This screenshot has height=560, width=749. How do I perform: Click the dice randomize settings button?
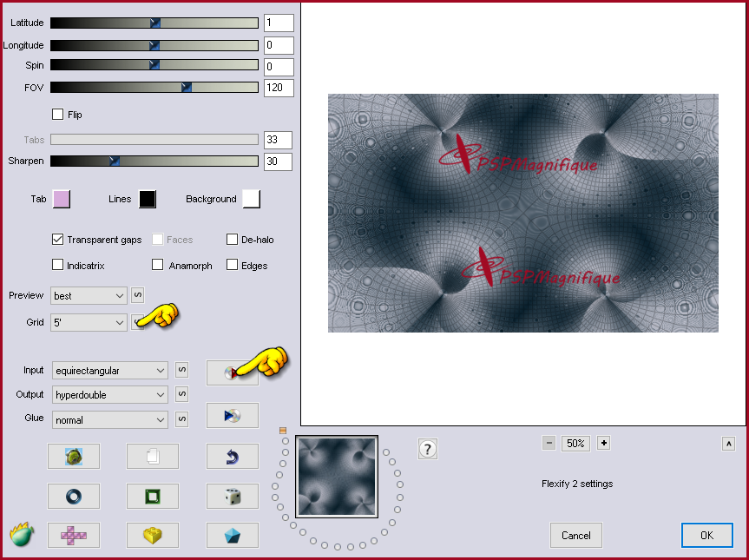(232, 496)
